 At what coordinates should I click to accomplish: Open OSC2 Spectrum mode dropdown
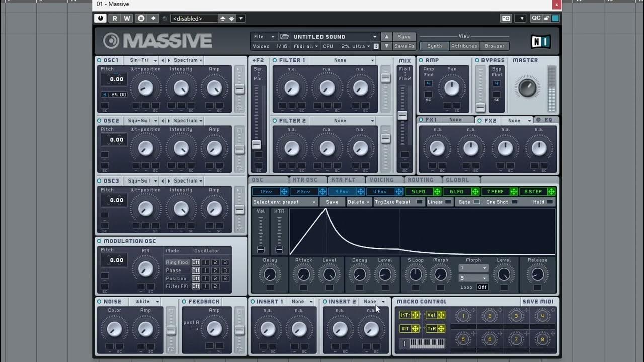[x=188, y=121]
